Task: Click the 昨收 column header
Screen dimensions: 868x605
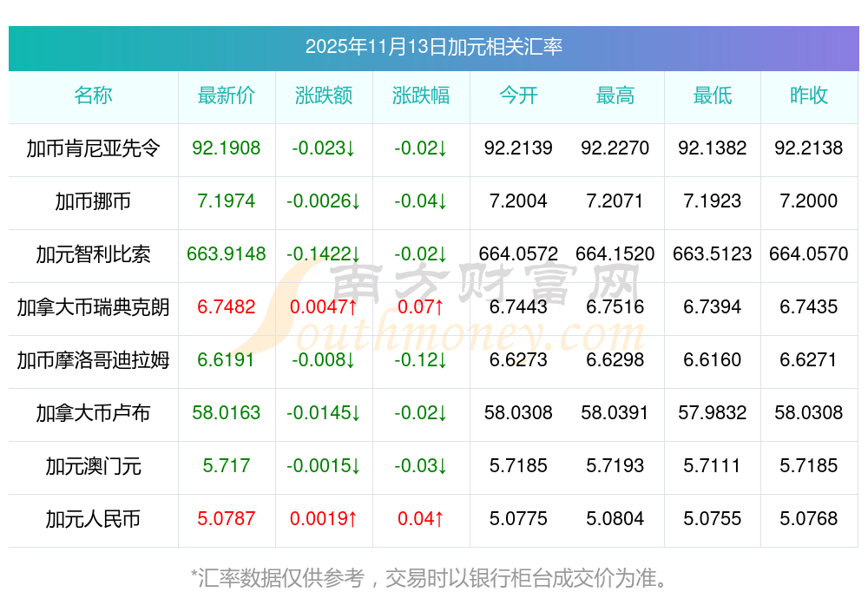Action: click(808, 95)
